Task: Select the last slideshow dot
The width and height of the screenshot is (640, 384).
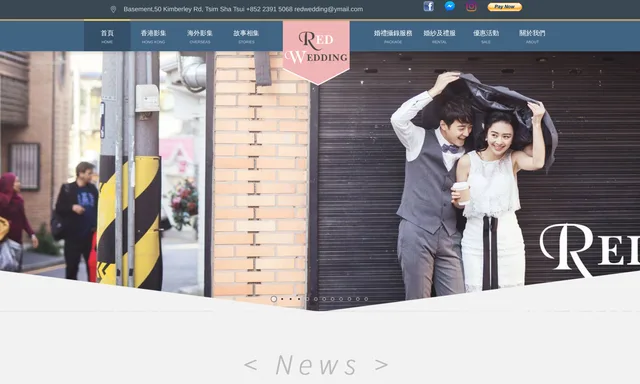Action: (x=366, y=299)
